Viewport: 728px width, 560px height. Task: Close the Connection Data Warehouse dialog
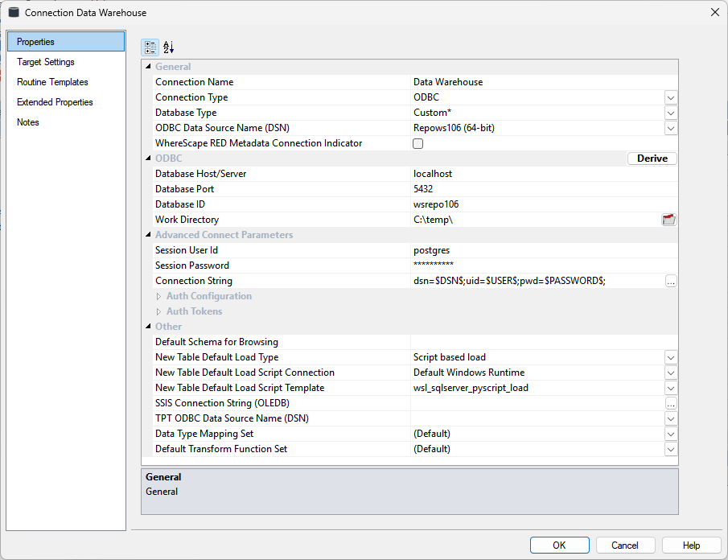pyautogui.click(x=715, y=12)
